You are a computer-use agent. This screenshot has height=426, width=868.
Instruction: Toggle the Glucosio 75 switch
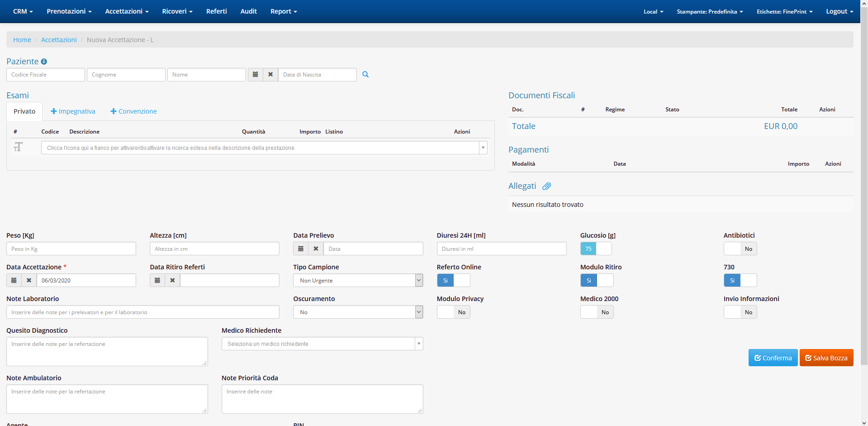[x=596, y=249]
